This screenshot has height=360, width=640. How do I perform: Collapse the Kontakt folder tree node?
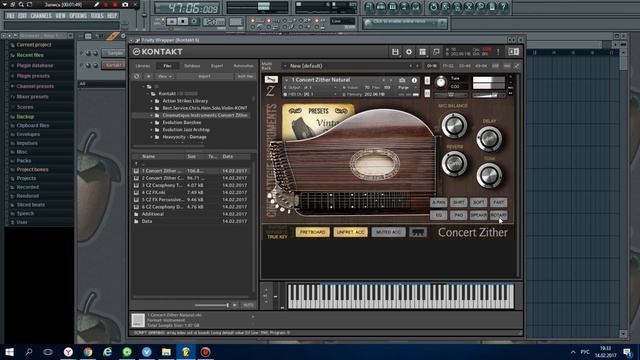pos(148,94)
